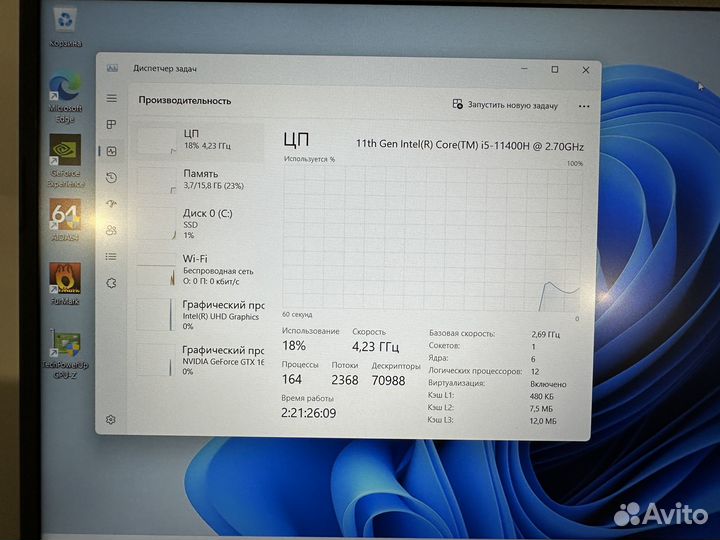Screen dimensions: 720x540
Task: Click the FurMark desktop shortcut
Action: 65,284
